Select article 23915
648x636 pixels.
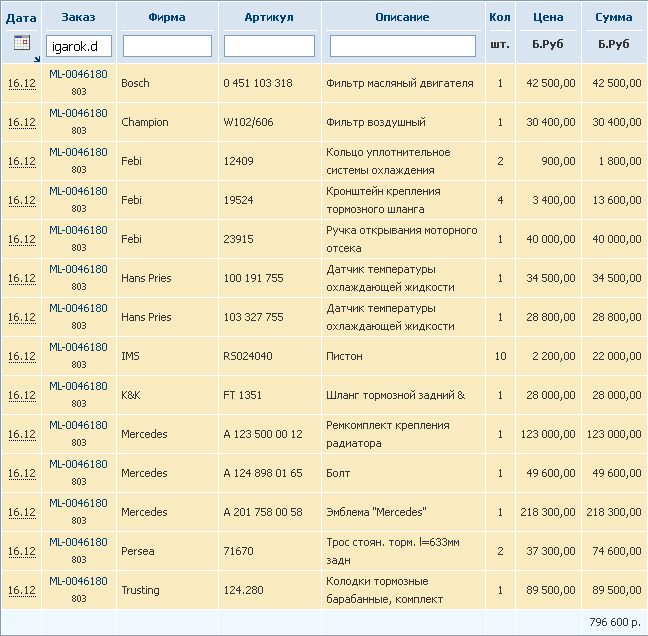pos(238,239)
